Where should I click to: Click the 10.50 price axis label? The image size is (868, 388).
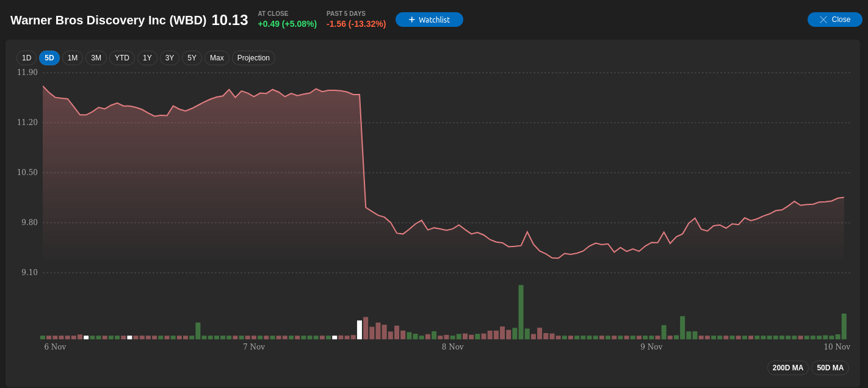click(x=27, y=173)
